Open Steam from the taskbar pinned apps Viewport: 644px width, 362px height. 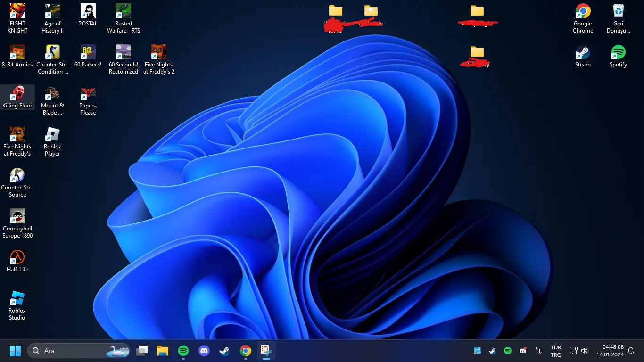[225, 351]
